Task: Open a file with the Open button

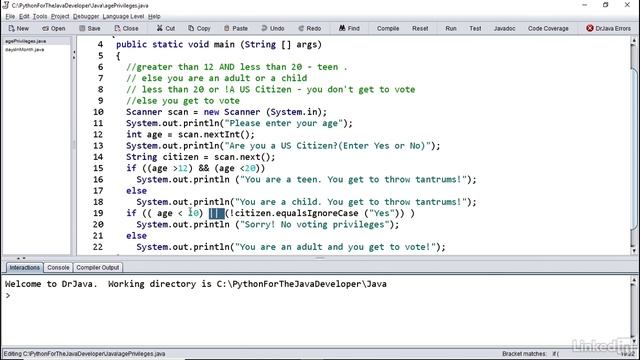Action: coord(53,28)
